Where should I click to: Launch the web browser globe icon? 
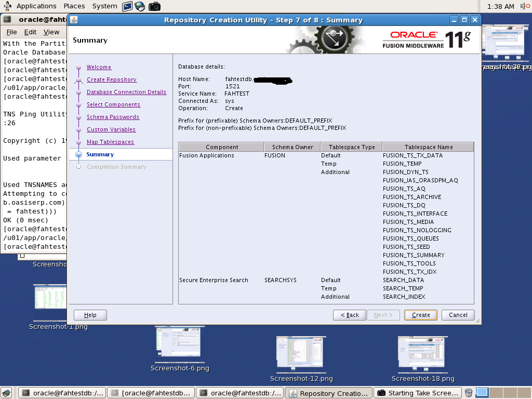coord(139,6)
